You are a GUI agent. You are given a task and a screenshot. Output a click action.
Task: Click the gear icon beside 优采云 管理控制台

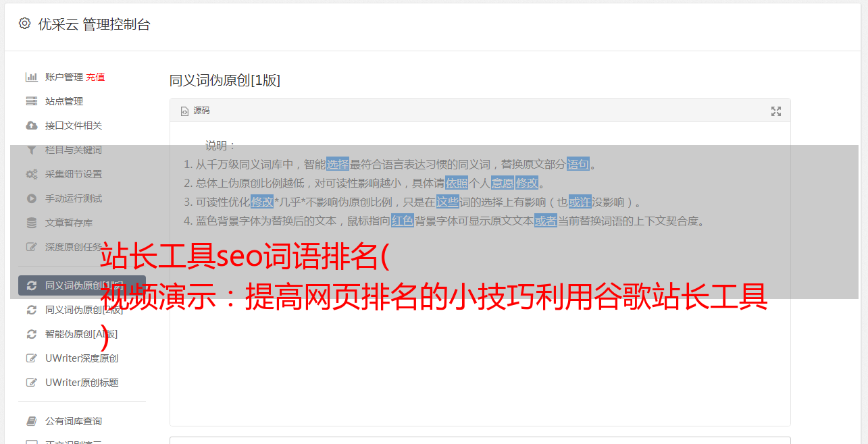(x=24, y=24)
